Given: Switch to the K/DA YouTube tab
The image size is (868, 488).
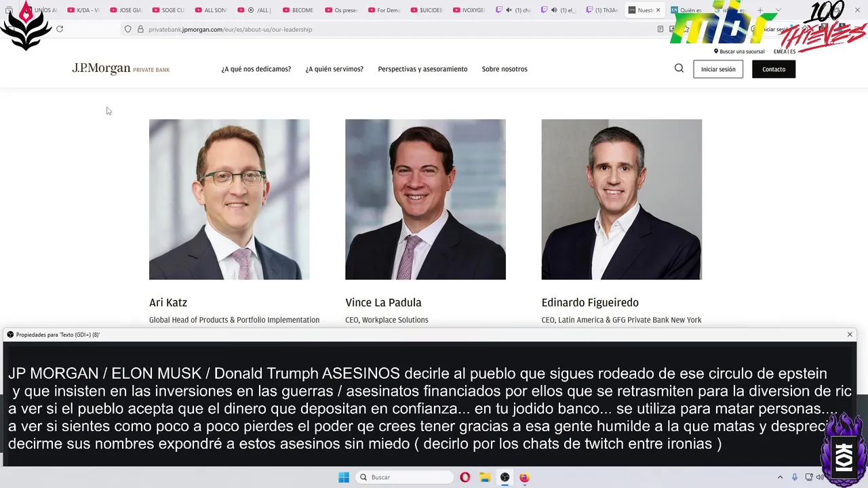Looking at the screenshot, I should tap(83, 10).
